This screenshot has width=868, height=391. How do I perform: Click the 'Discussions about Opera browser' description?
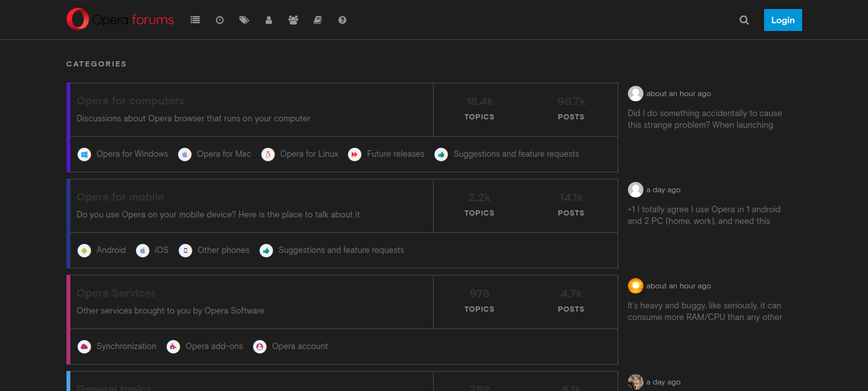click(194, 119)
